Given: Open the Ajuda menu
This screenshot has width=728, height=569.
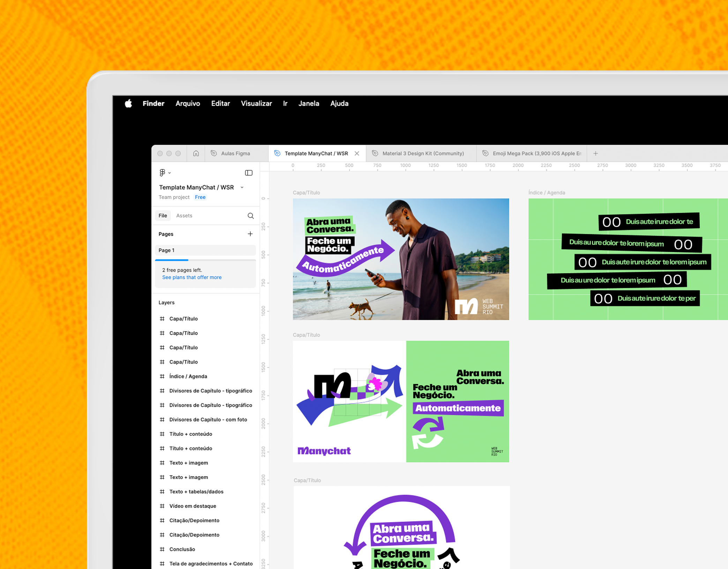Looking at the screenshot, I should click(x=339, y=104).
